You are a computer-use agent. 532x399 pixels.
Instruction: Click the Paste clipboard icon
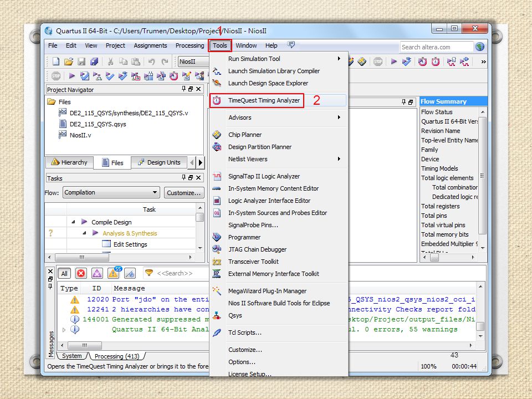click(136, 62)
